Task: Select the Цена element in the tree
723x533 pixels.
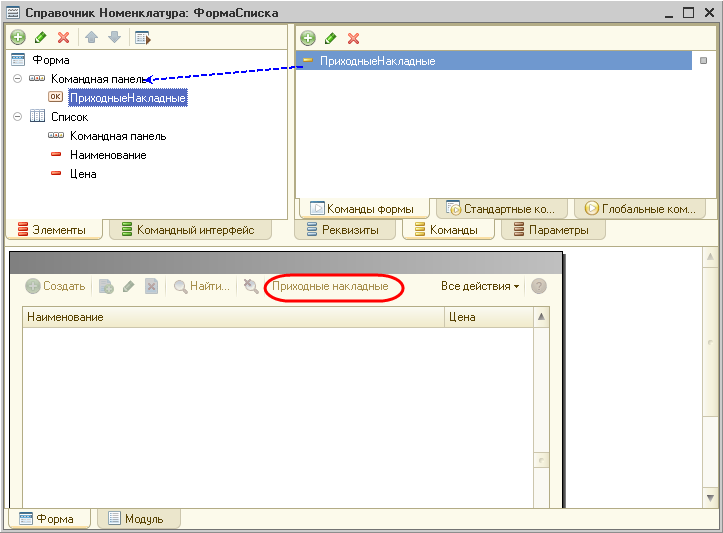Action: (x=83, y=174)
